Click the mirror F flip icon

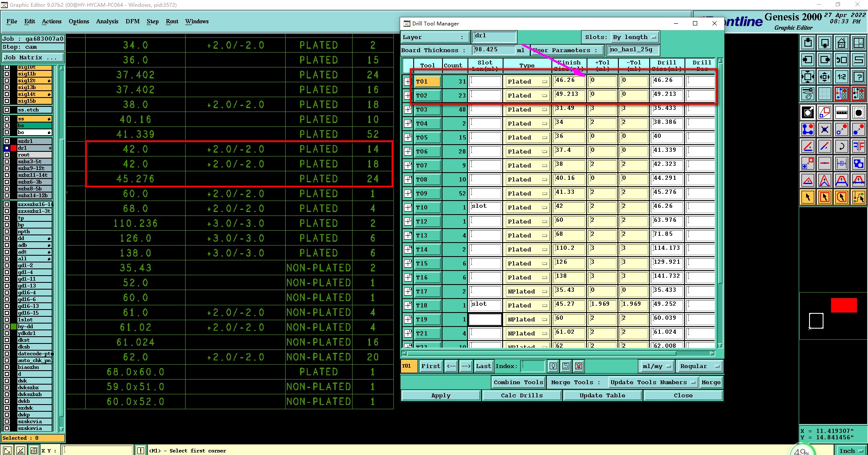(858, 146)
